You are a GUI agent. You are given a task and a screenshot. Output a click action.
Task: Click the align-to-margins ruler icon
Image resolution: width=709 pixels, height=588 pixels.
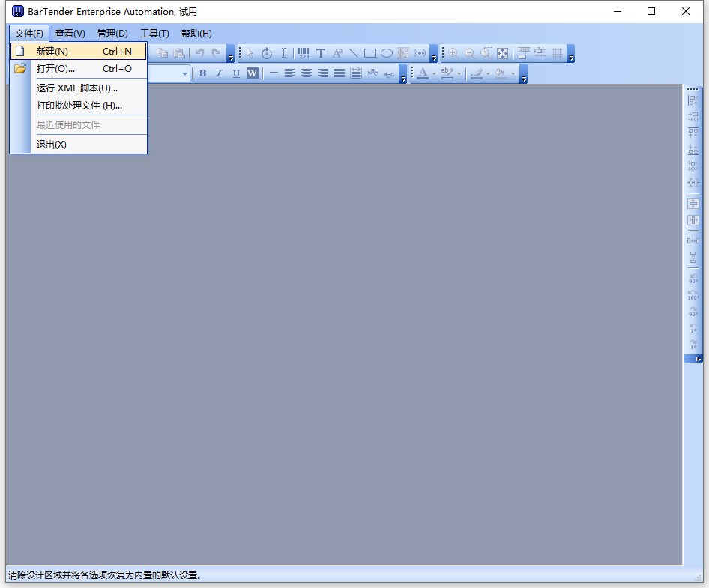pos(524,53)
